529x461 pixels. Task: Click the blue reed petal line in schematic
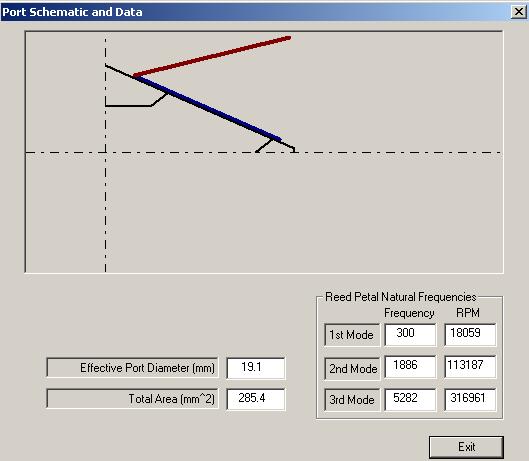tap(207, 108)
